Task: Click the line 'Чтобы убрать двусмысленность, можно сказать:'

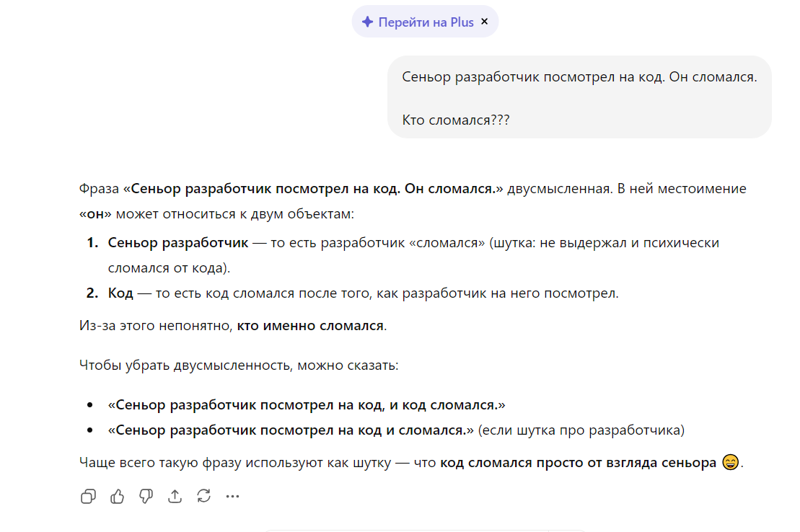Action: point(238,365)
